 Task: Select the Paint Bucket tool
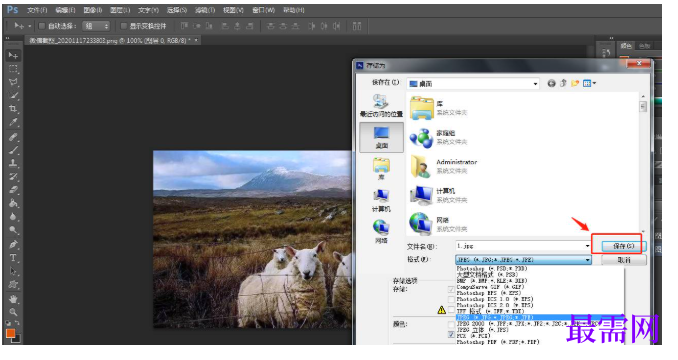click(x=13, y=203)
